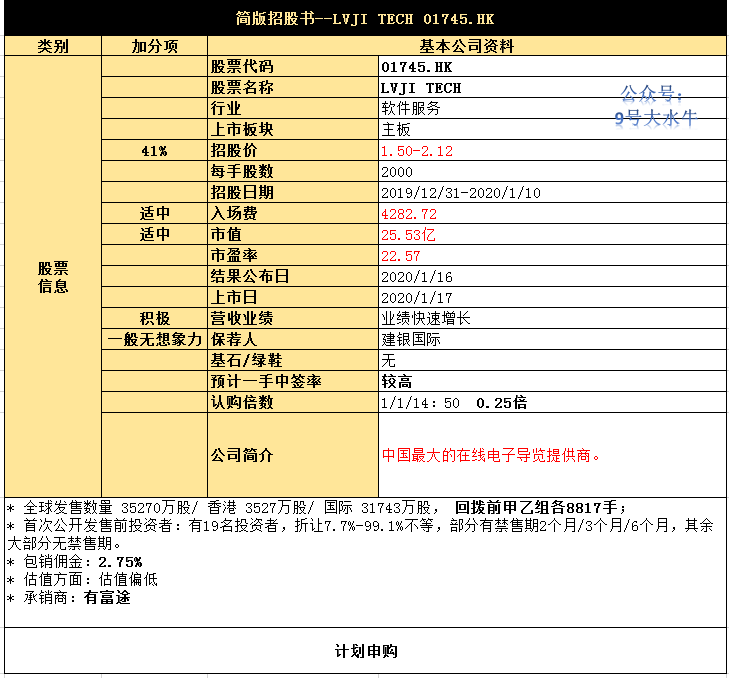
Task: Select the market cap cell 25.53亿
Action: (x=552, y=234)
